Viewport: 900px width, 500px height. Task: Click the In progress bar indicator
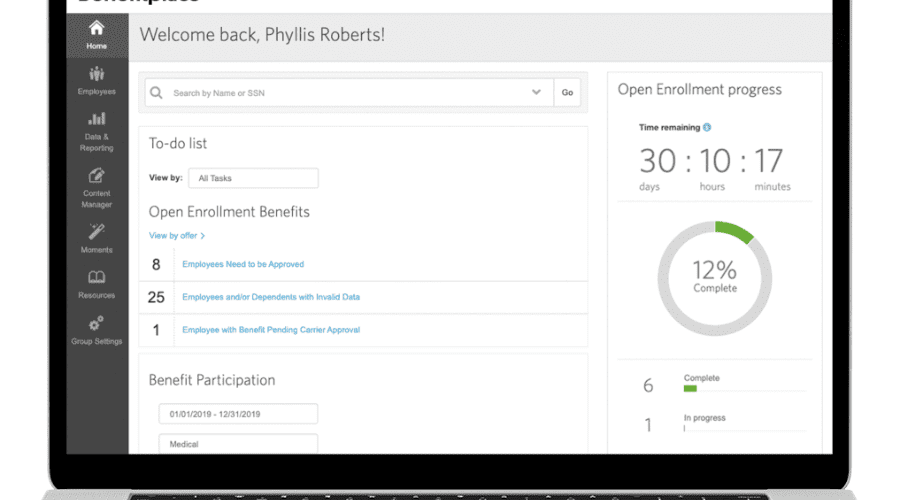coord(684,428)
